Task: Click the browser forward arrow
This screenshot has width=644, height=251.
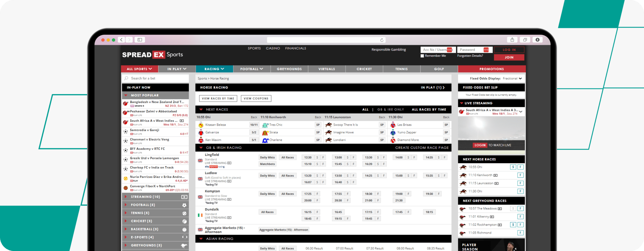Action: pyautogui.click(x=129, y=40)
